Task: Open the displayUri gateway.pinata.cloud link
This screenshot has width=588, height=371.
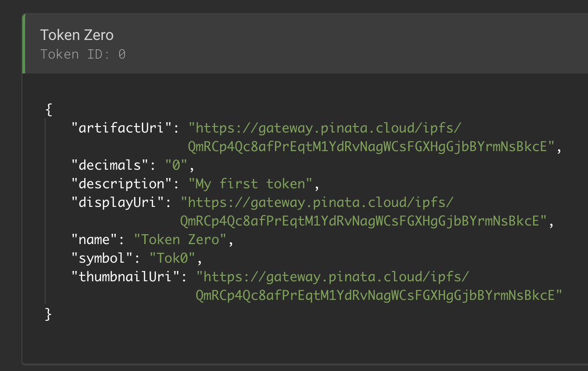Action: click(x=316, y=202)
